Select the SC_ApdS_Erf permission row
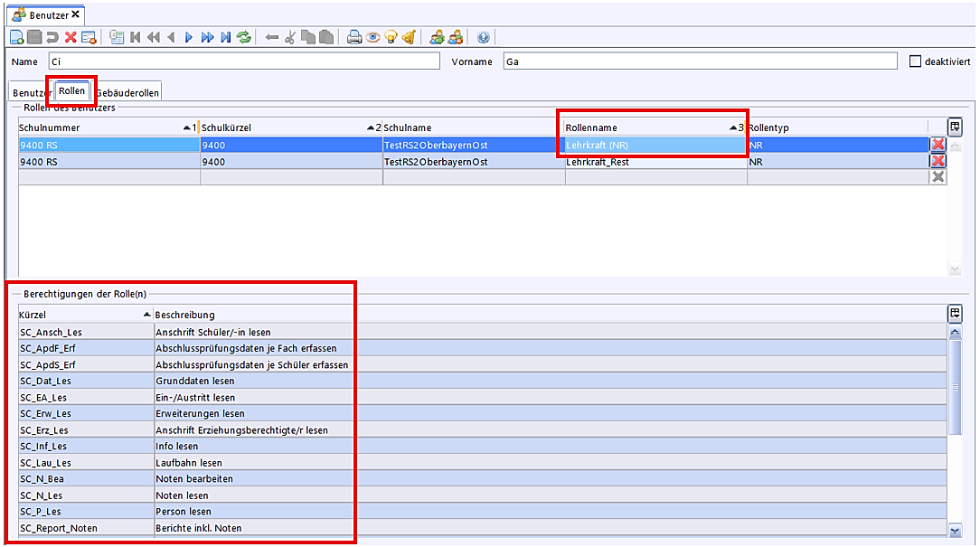 point(483,364)
